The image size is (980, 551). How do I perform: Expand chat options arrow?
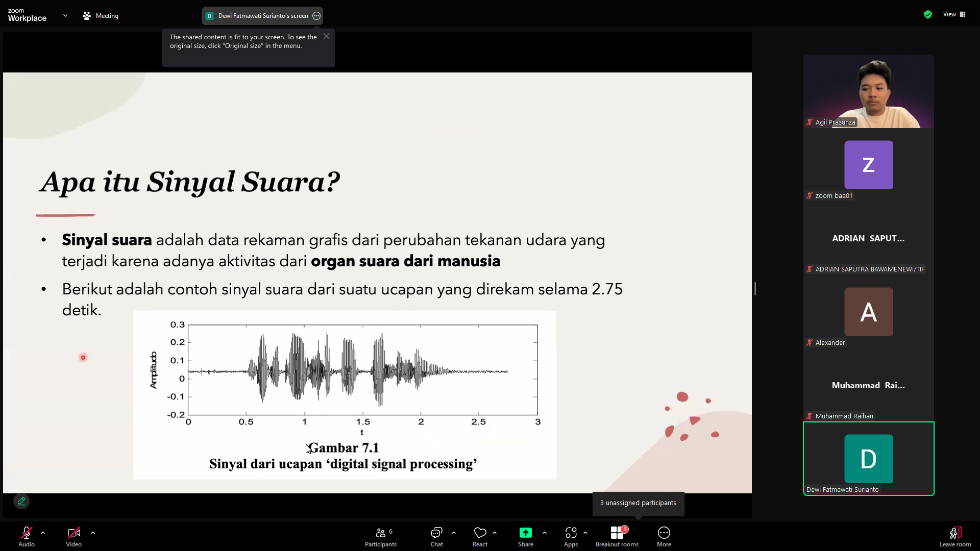[454, 533]
